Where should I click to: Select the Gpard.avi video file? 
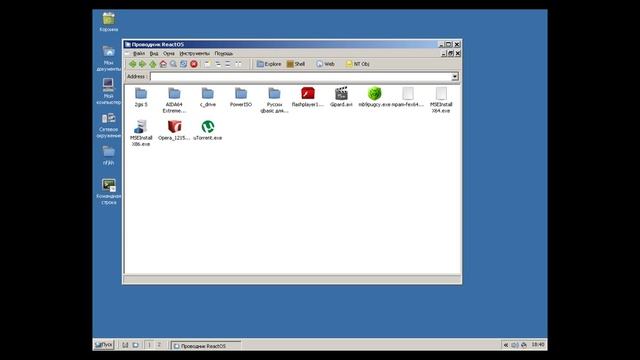click(x=341, y=97)
